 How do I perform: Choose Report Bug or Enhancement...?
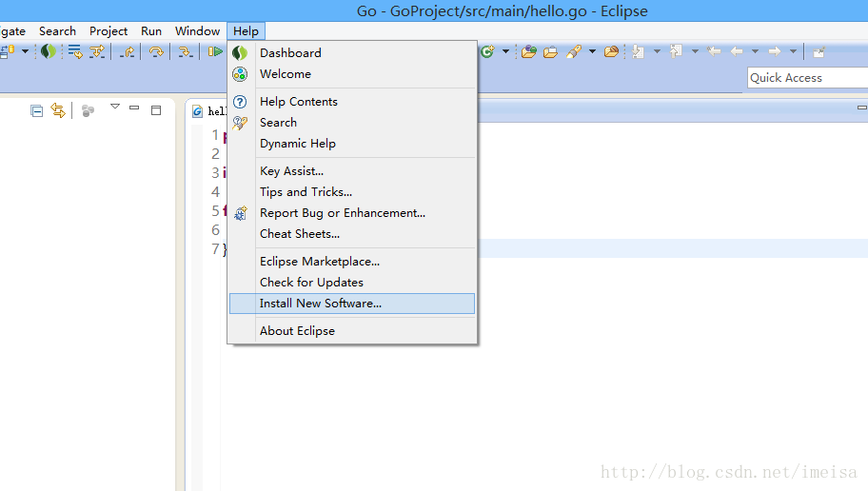(x=352, y=214)
